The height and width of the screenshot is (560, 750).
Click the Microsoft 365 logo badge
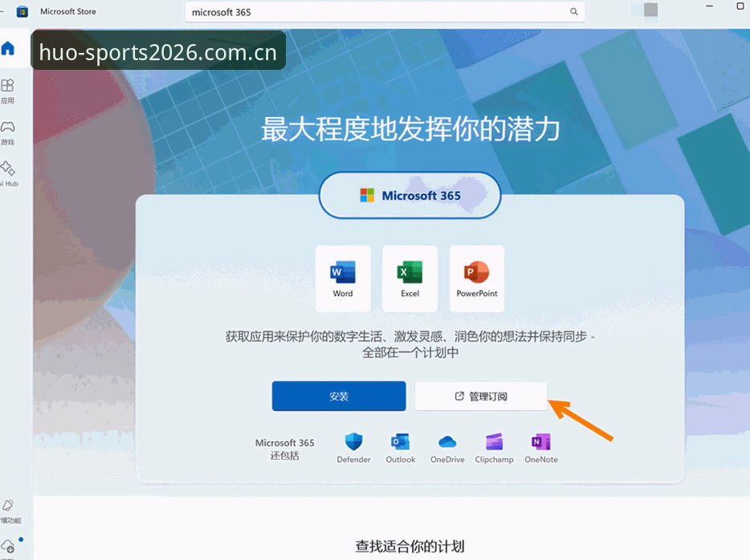tap(410, 196)
